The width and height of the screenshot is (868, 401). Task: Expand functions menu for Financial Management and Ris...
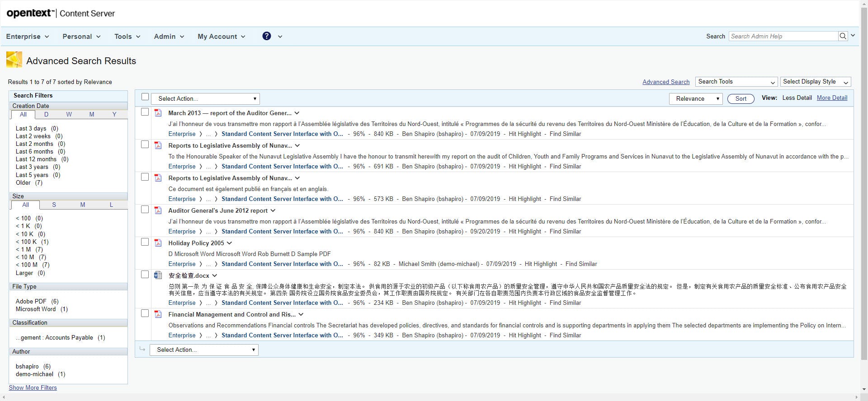coord(301,315)
